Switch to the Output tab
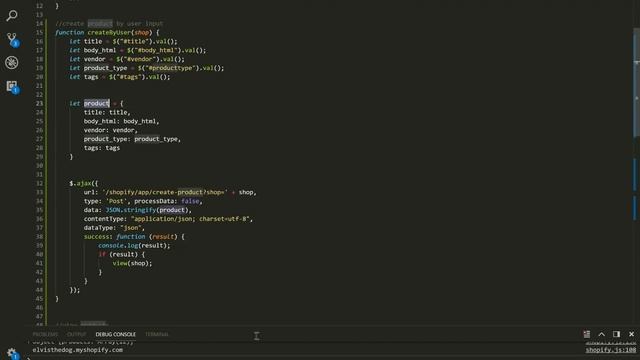This screenshot has width=640, height=360. (x=76, y=334)
